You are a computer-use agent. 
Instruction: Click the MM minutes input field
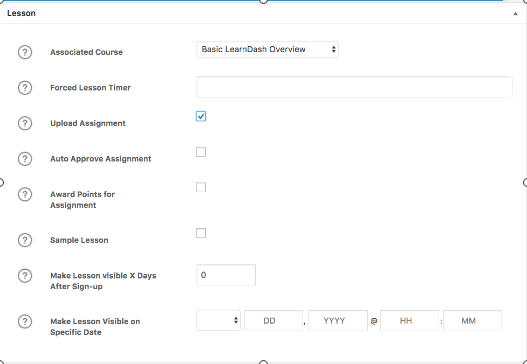(x=472, y=321)
